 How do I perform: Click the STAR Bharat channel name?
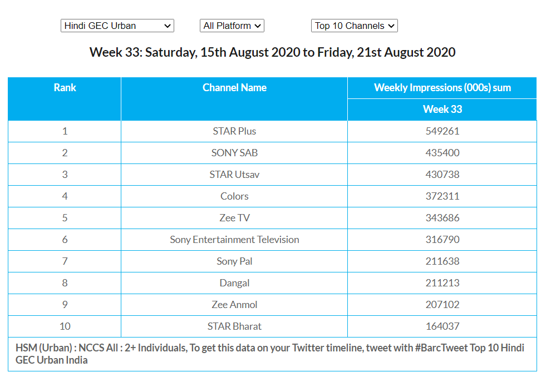pyautogui.click(x=234, y=326)
